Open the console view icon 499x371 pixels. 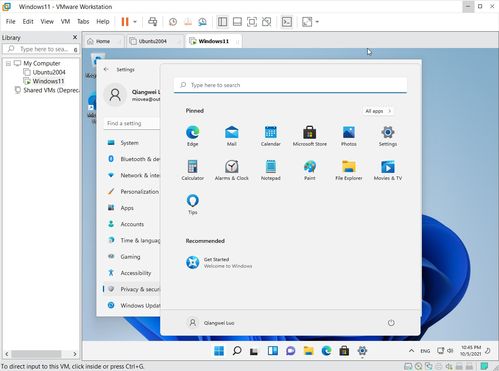coord(287,22)
